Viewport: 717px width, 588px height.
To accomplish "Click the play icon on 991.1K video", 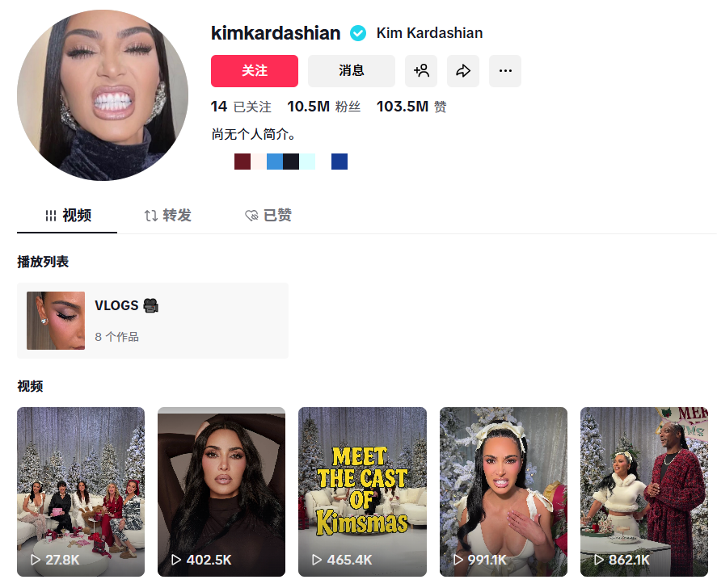I will point(458,560).
